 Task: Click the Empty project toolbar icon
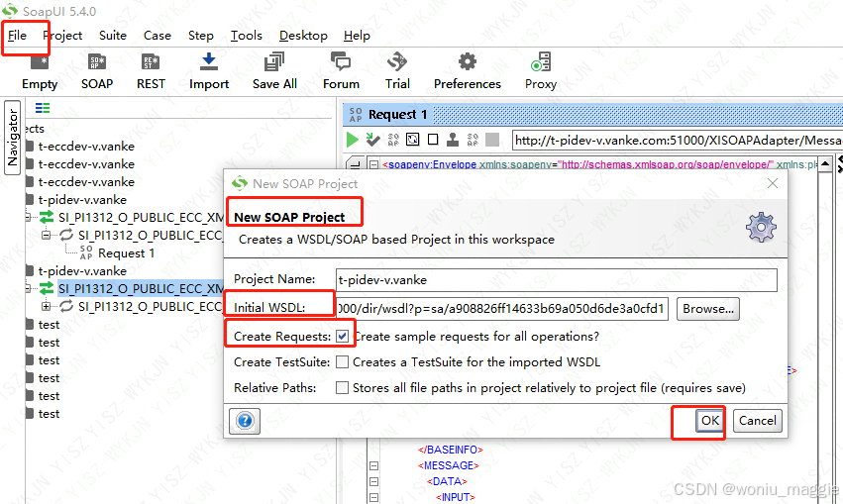(x=40, y=62)
